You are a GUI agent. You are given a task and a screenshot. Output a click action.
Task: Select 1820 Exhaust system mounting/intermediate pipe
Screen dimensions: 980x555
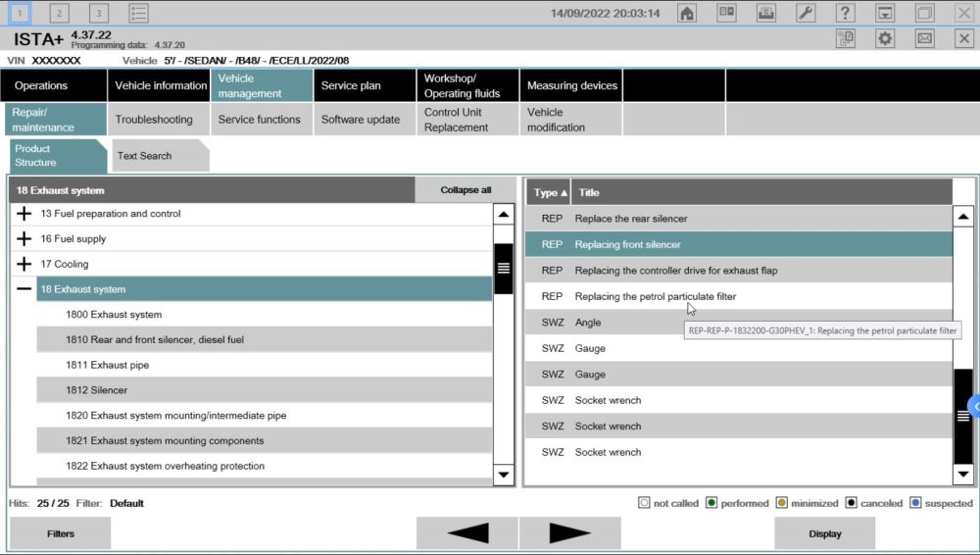(x=265, y=415)
